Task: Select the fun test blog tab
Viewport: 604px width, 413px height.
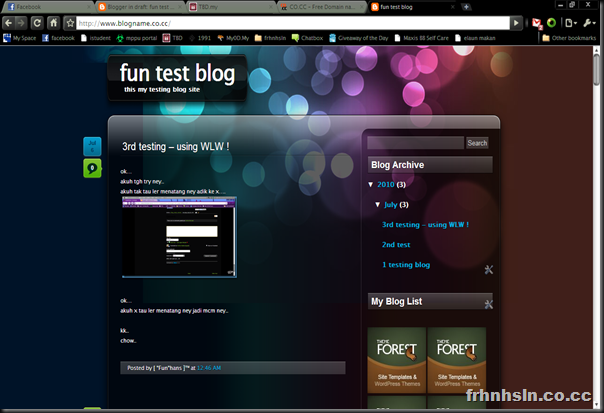Action: (412, 7)
